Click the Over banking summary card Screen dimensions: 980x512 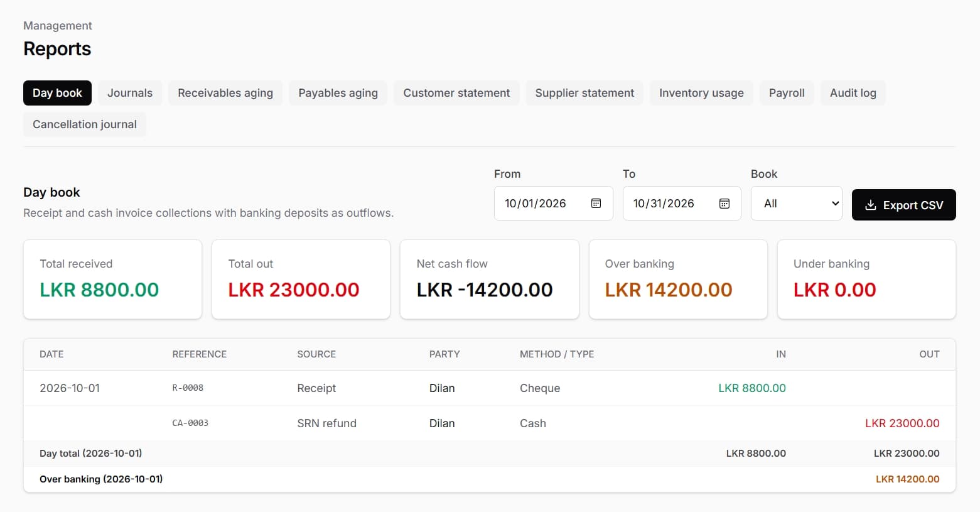coord(678,279)
